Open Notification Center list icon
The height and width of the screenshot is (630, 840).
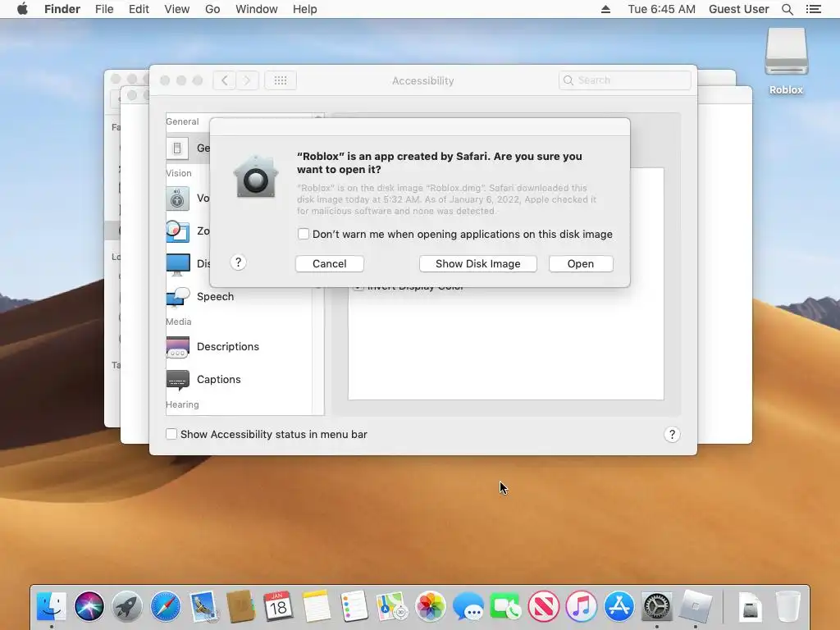[x=814, y=9]
